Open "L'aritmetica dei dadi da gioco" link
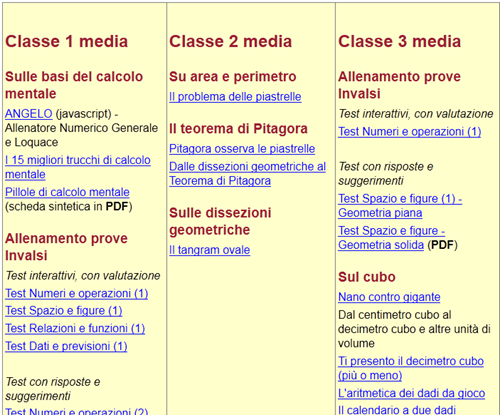This screenshot has height=415, width=500. click(412, 393)
